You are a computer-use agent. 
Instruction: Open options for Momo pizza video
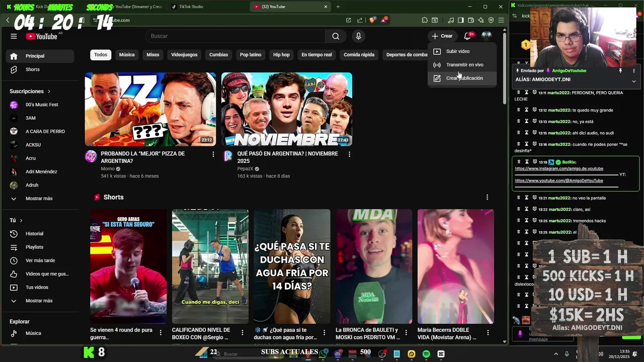click(x=213, y=154)
